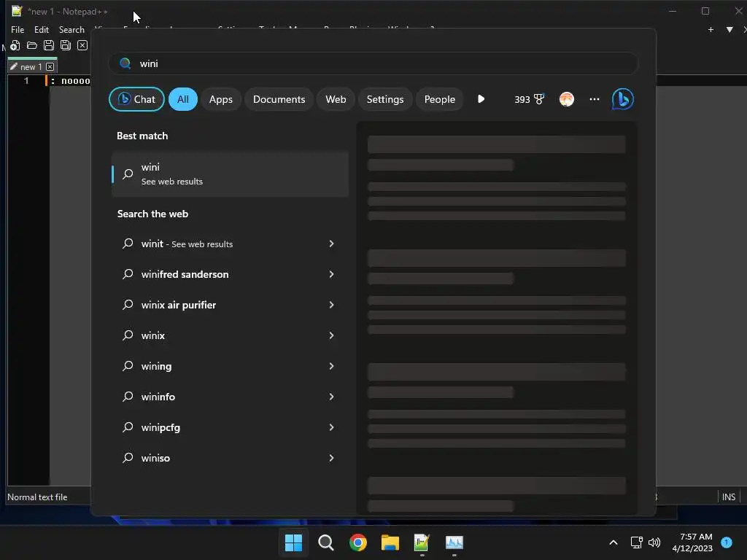Open Notepad++ Search menu

(71, 29)
